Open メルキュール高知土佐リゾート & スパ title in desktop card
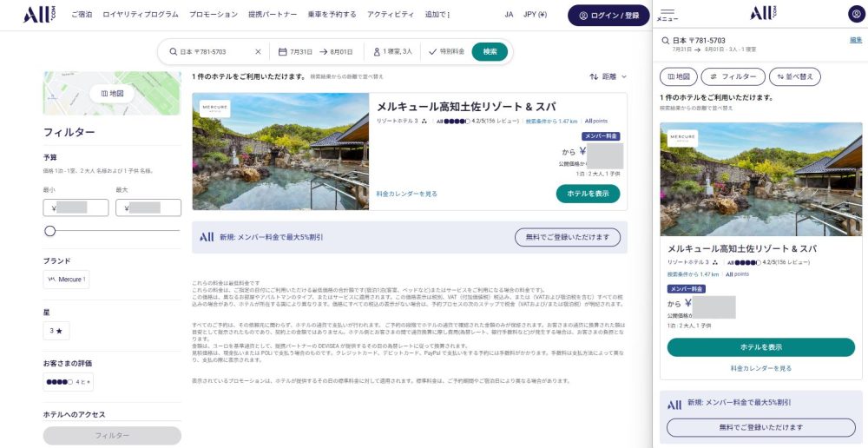Image resolution: width=868 pixels, height=448 pixels. tap(466, 106)
